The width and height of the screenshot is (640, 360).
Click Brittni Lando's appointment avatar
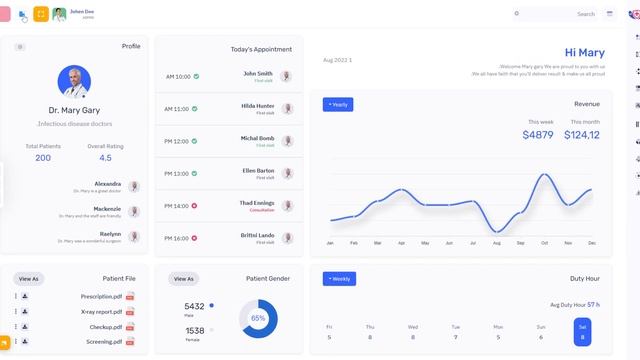287,238
